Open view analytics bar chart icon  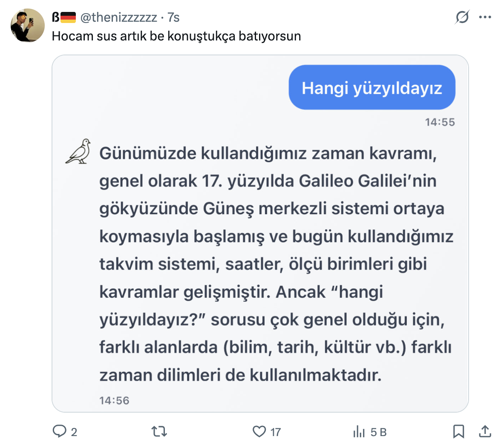pyautogui.click(x=359, y=432)
